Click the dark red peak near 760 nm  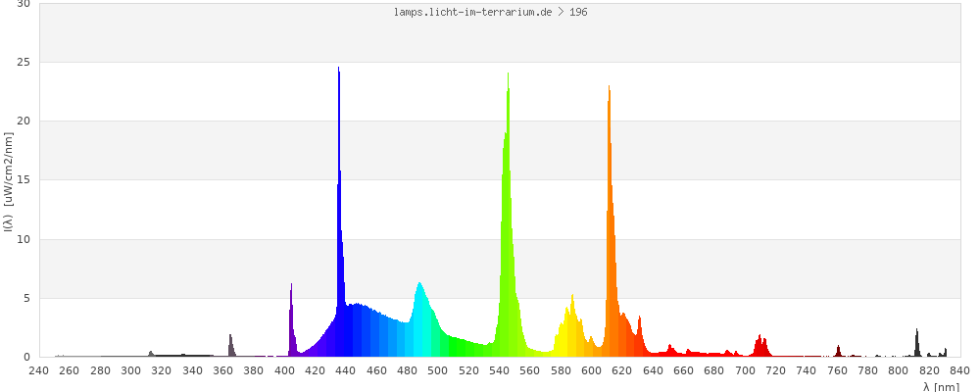click(838, 351)
